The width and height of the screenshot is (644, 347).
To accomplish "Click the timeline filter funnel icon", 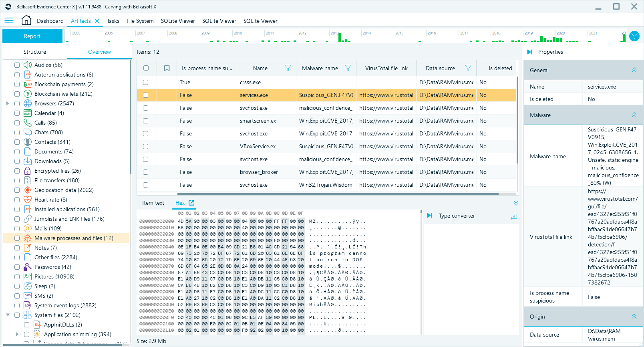I will pyautogui.click(x=634, y=36).
